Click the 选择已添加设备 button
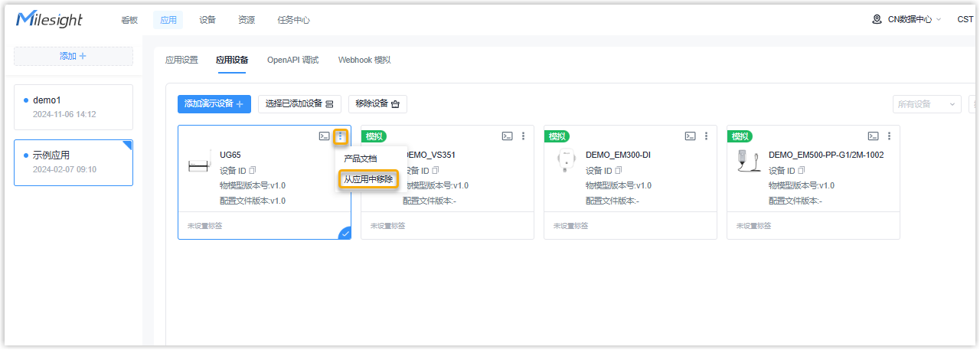This screenshot has height=350, width=980. (299, 104)
